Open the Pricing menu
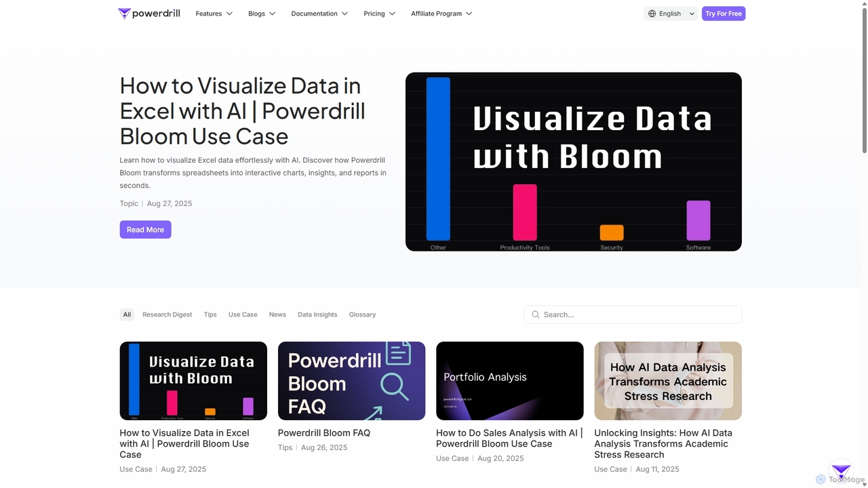Viewport: 868px width, 488px height. [x=380, y=14]
